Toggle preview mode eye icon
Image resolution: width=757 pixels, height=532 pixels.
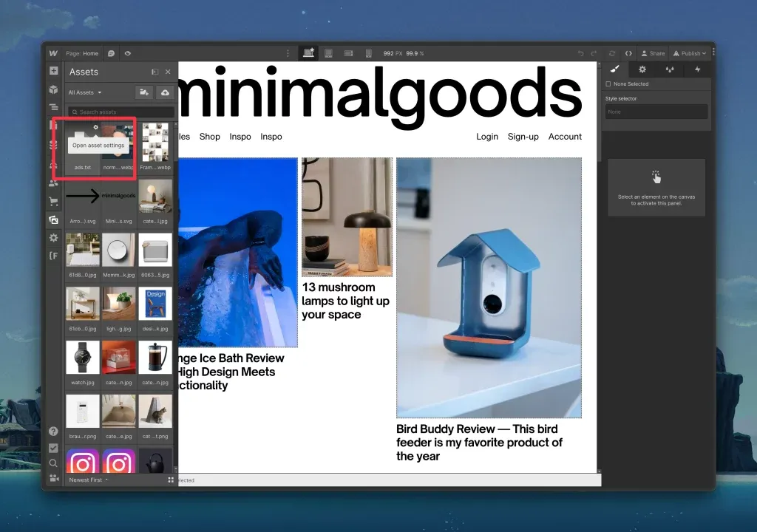[128, 54]
